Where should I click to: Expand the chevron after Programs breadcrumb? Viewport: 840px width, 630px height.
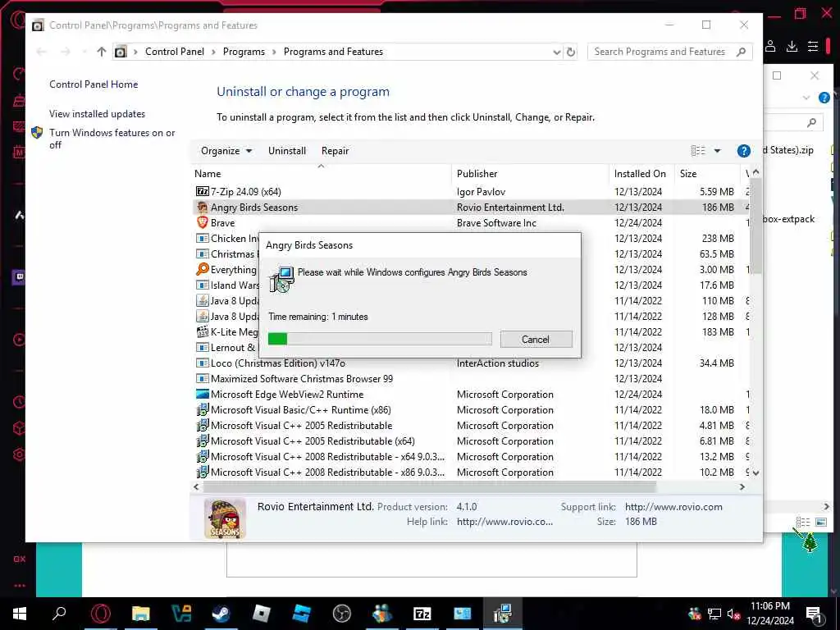[x=274, y=52]
